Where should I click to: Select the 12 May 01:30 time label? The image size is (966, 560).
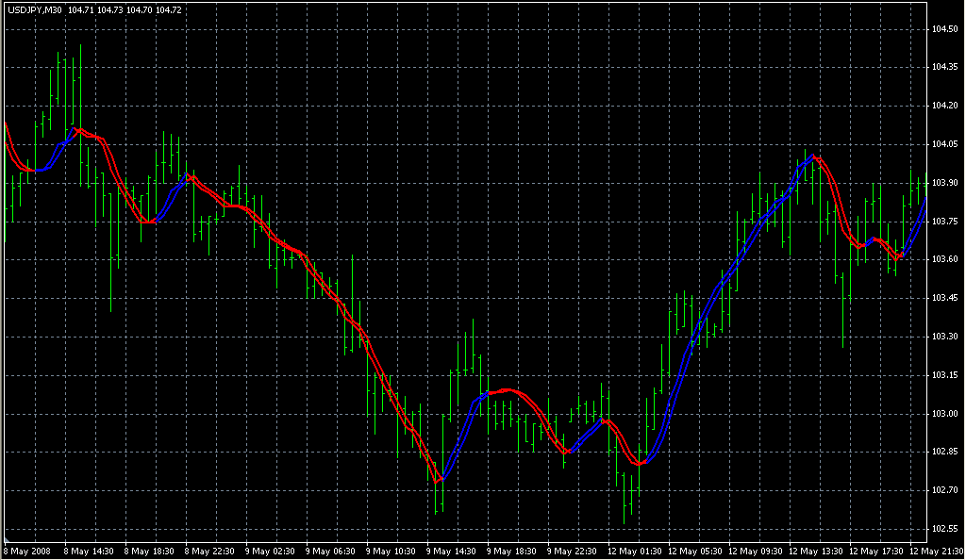(x=633, y=550)
